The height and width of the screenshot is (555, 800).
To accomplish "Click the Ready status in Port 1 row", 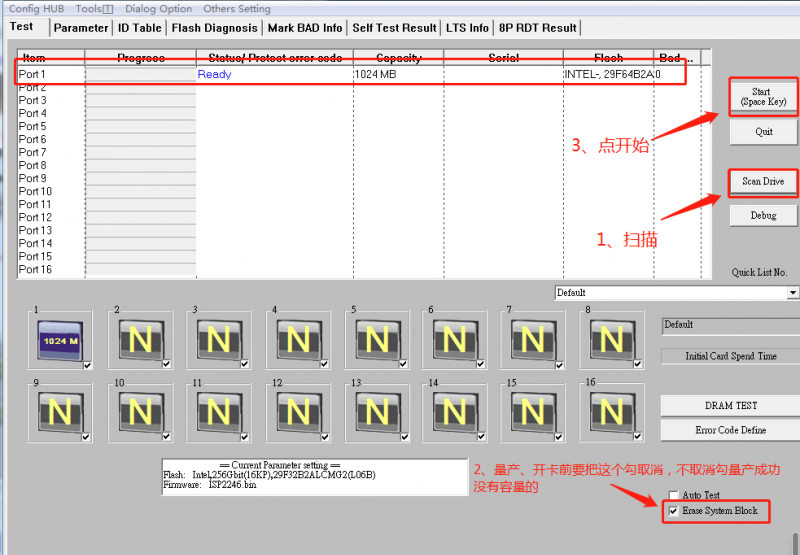I will coord(214,74).
